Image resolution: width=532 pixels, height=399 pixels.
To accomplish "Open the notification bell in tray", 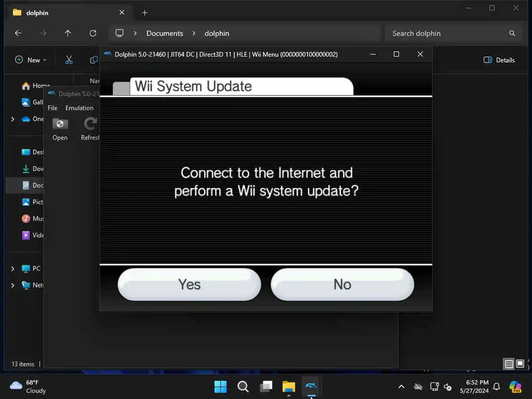I will [497, 387].
